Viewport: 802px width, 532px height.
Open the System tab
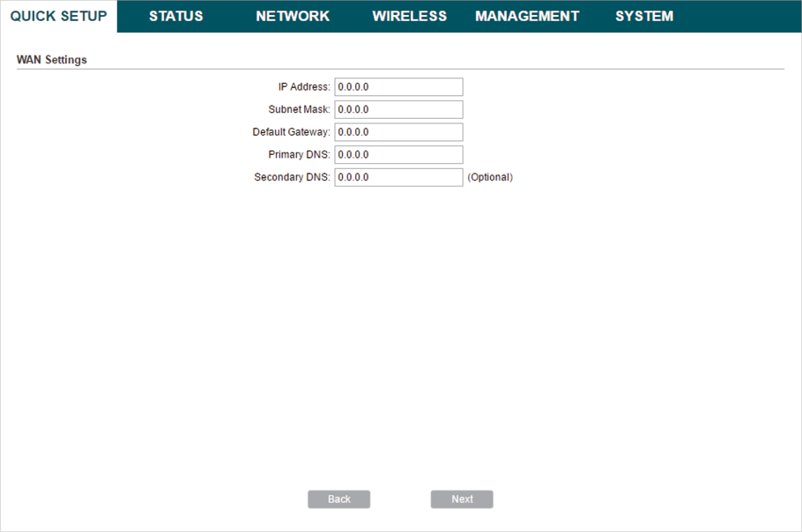644,17
